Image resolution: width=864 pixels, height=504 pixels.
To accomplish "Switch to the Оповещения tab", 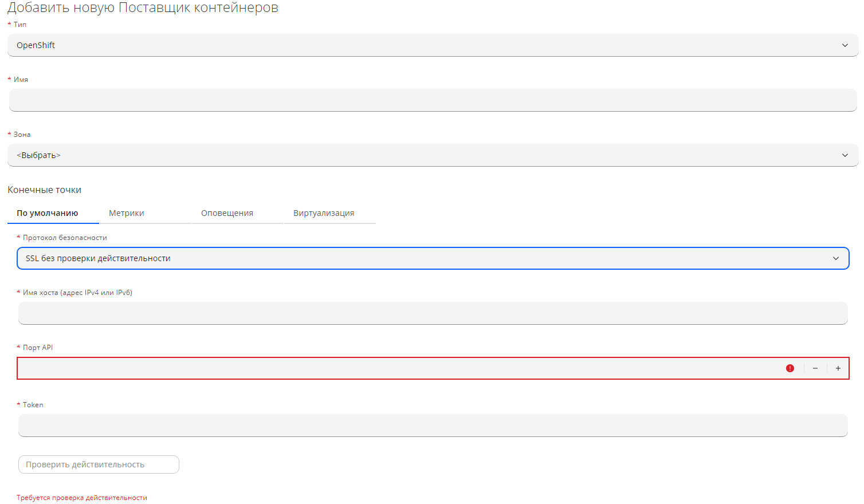I will click(x=227, y=213).
